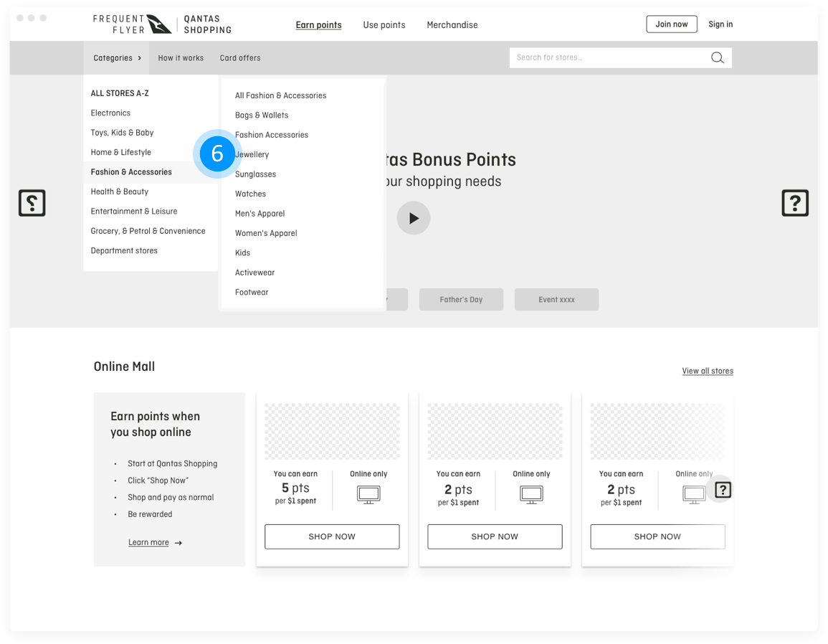
Task: Follow the Learn more link
Action: (148, 543)
